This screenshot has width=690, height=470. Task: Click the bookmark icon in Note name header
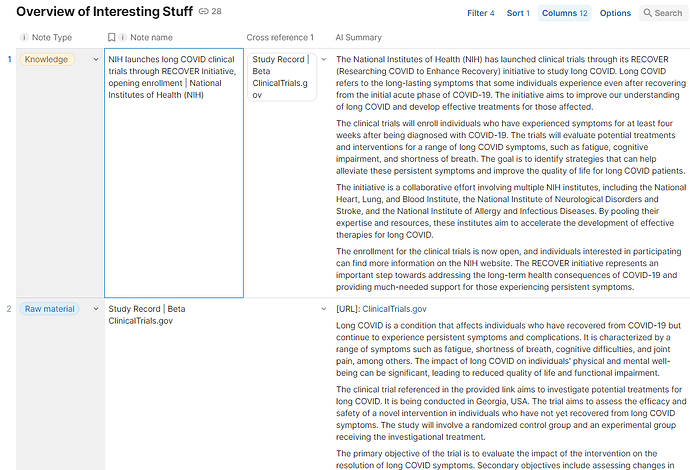(x=112, y=37)
